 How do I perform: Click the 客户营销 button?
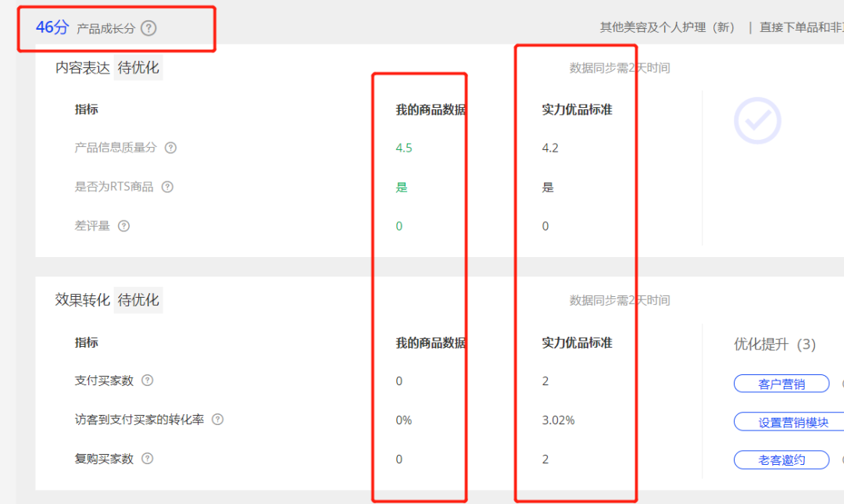781,383
